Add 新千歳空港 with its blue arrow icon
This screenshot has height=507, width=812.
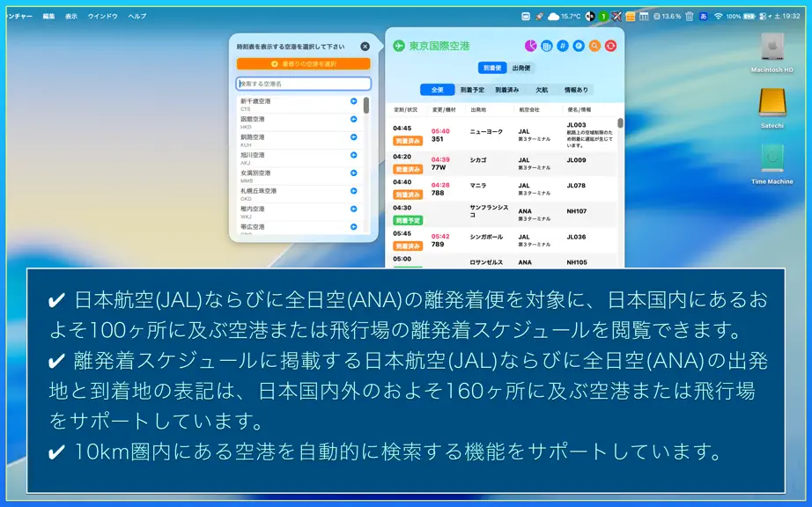point(354,101)
